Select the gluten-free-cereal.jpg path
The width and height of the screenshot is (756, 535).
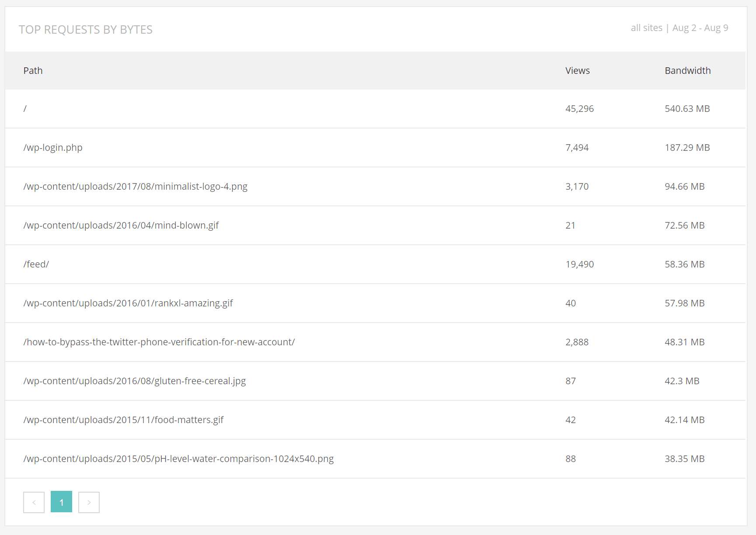point(134,381)
